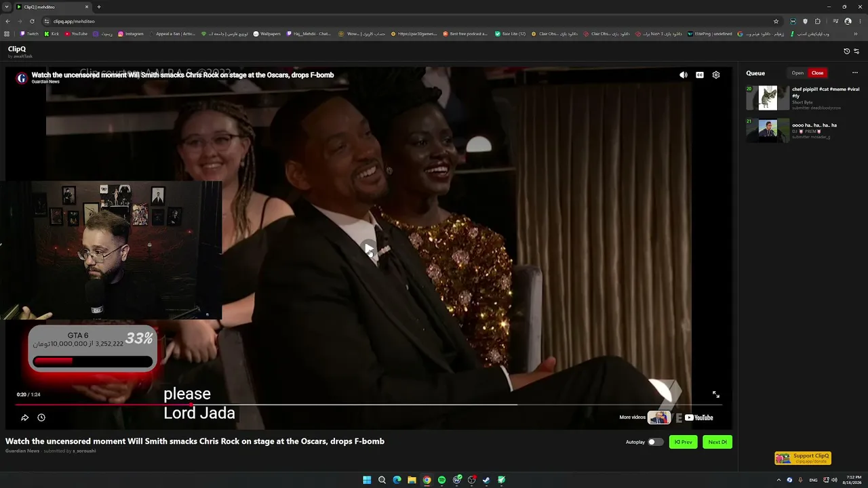
Task: Open the browser extensions puzzle icon
Action: pyautogui.click(x=817, y=21)
